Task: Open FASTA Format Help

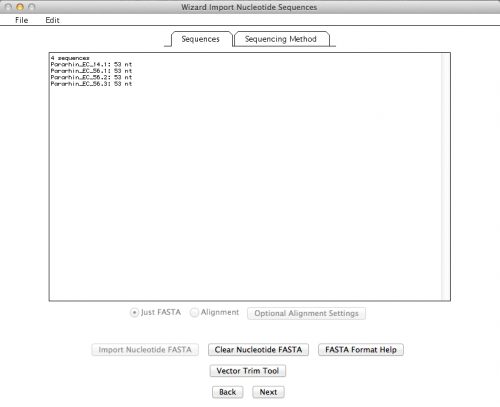Action: point(361,350)
